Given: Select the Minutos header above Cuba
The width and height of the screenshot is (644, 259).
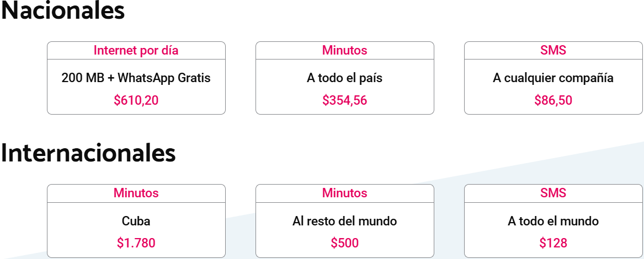Looking at the screenshot, I should 136,193.
